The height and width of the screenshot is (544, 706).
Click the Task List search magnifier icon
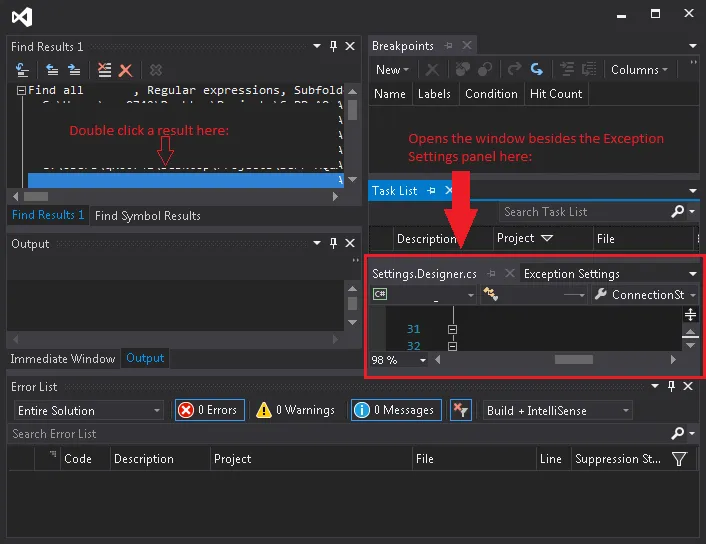(678, 211)
